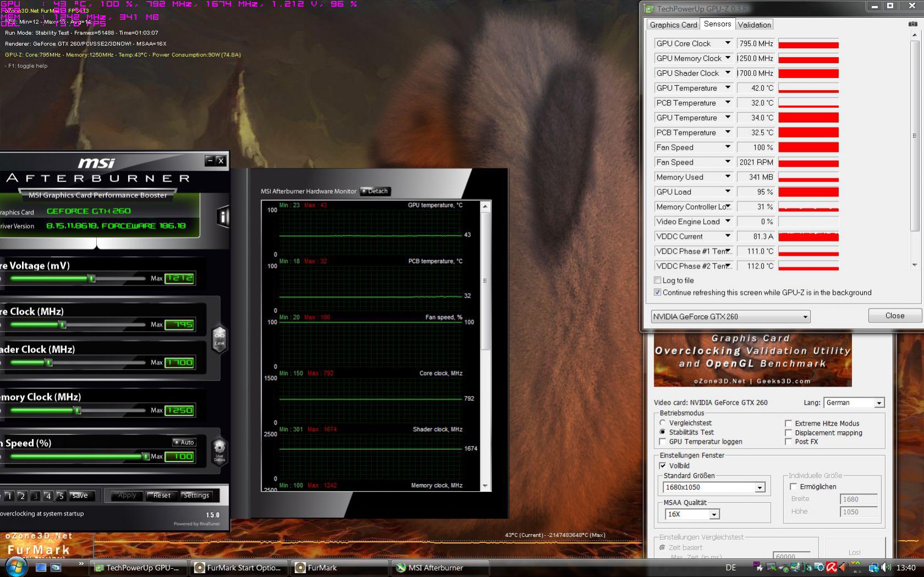Toggle the Vollbild checkbox

click(x=663, y=466)
